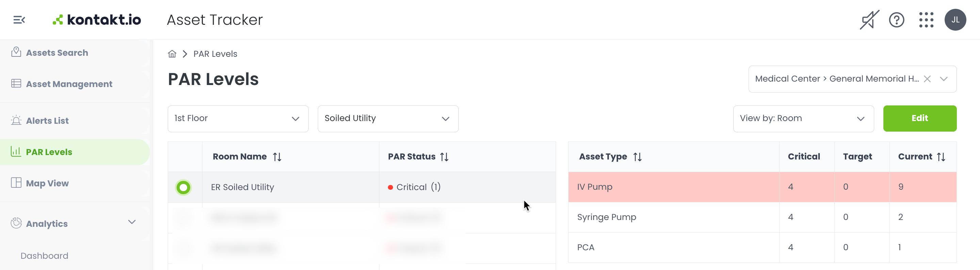Click the muted notifications speaker icon
Viewport: 980px width, 270px height.
[x=869, y=20]
